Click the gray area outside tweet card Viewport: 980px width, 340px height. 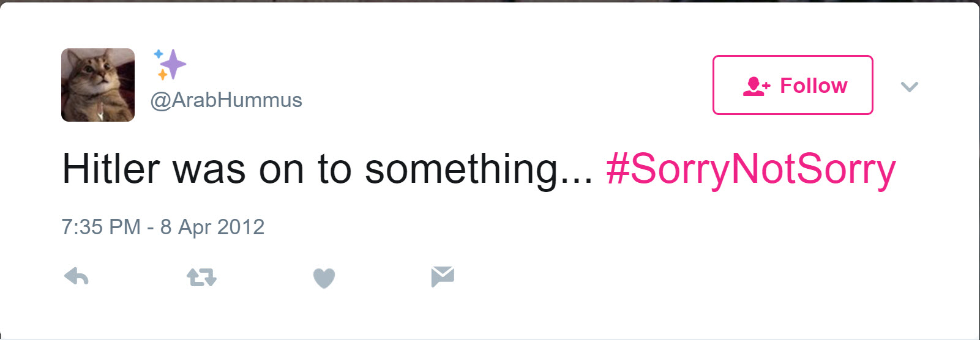point(490,1)
